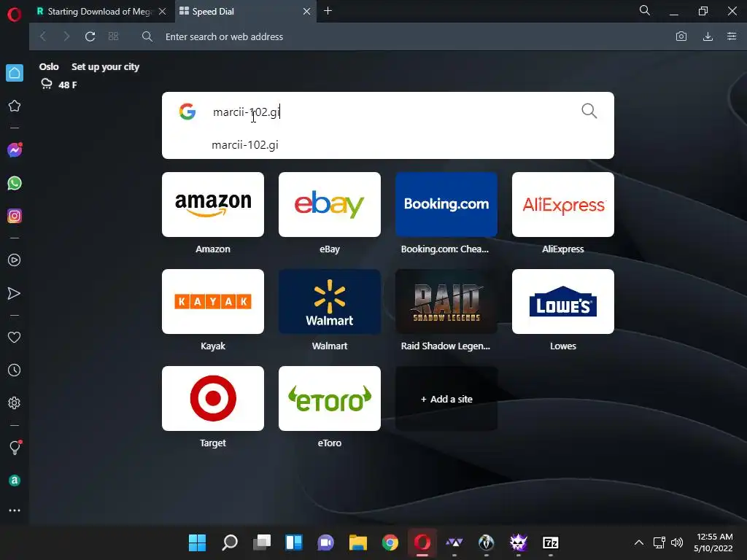This screenshot has width=747, height=560.
Task: Open the lightbulb tips icon in sidebar
Action: [15, 447]
